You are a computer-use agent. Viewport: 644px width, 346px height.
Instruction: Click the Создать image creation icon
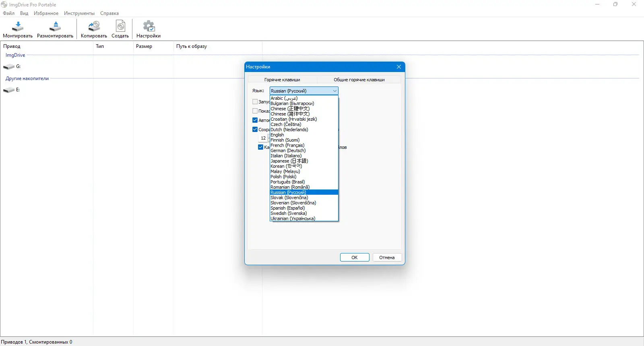coord(120,29)
